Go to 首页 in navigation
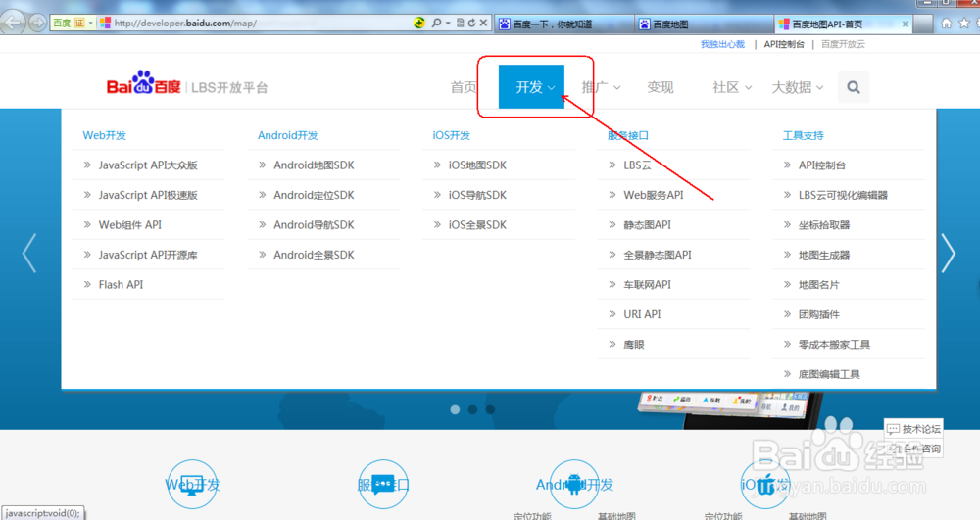 464,87
